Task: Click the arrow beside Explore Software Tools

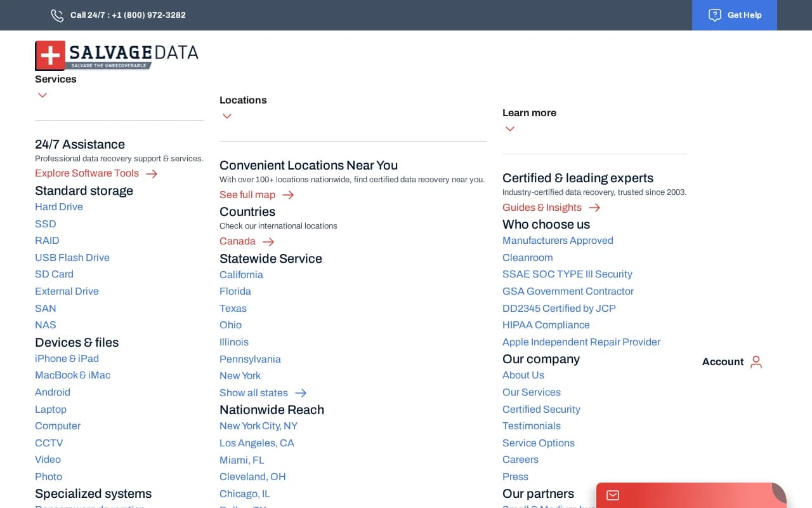Action: pyautogui.click(x=152, y=173)
